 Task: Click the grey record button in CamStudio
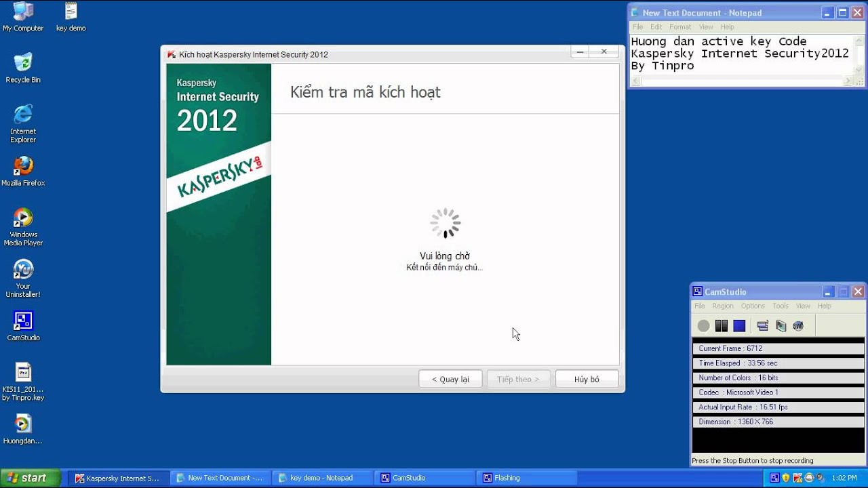pyautogui.click(x=703, y=326)
